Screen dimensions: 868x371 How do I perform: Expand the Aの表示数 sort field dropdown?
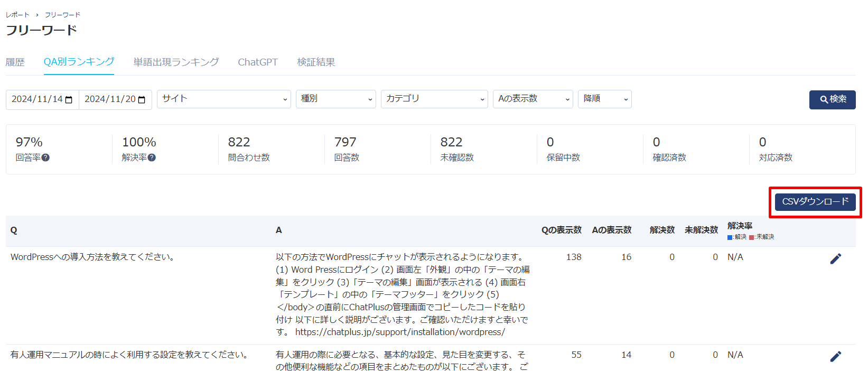tap(533, 99)
